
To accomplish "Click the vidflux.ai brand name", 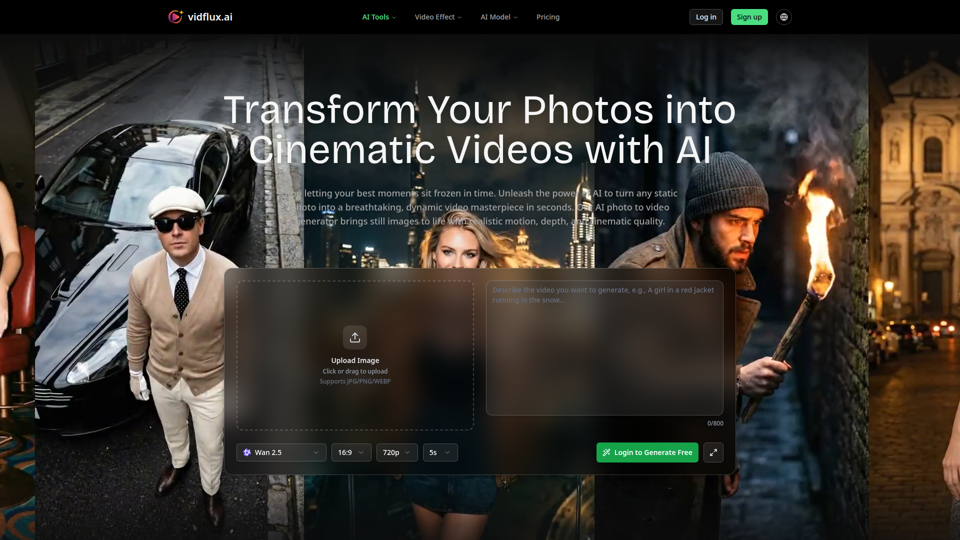I will [x=210, y=17].
